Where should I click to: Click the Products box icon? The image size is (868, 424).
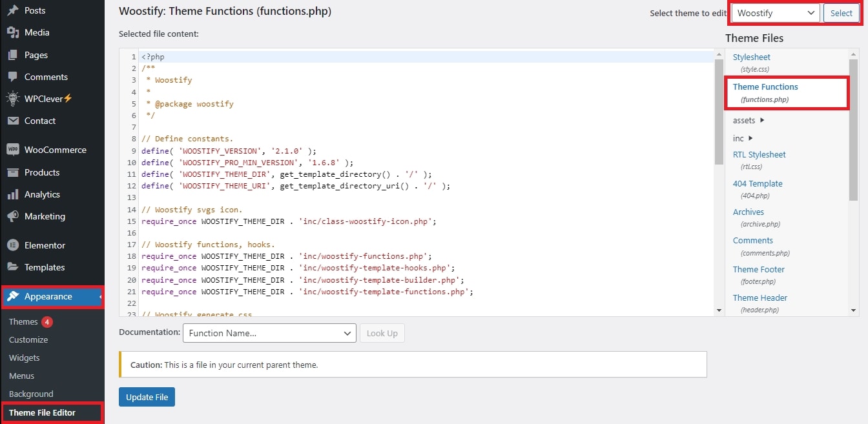[12, 172]
